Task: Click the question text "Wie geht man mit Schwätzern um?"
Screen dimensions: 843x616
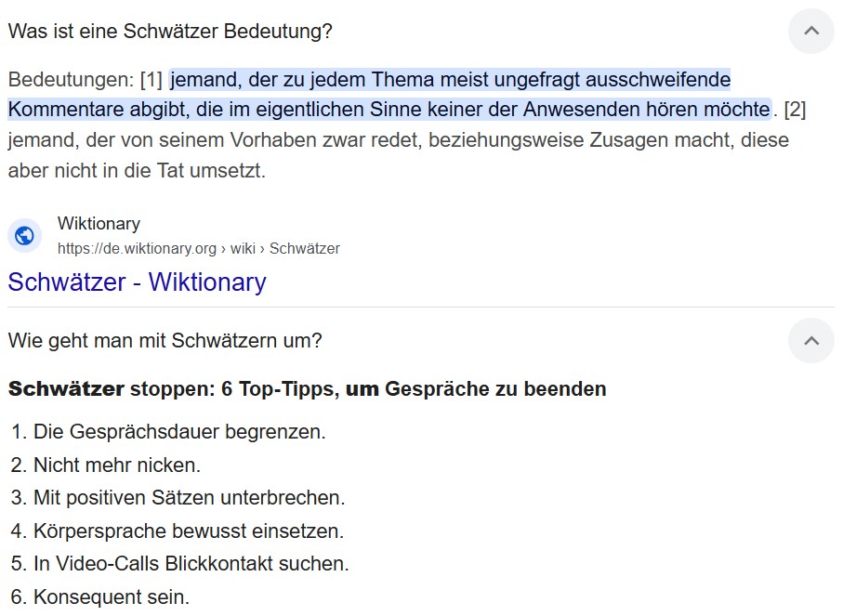Action: 165,341
